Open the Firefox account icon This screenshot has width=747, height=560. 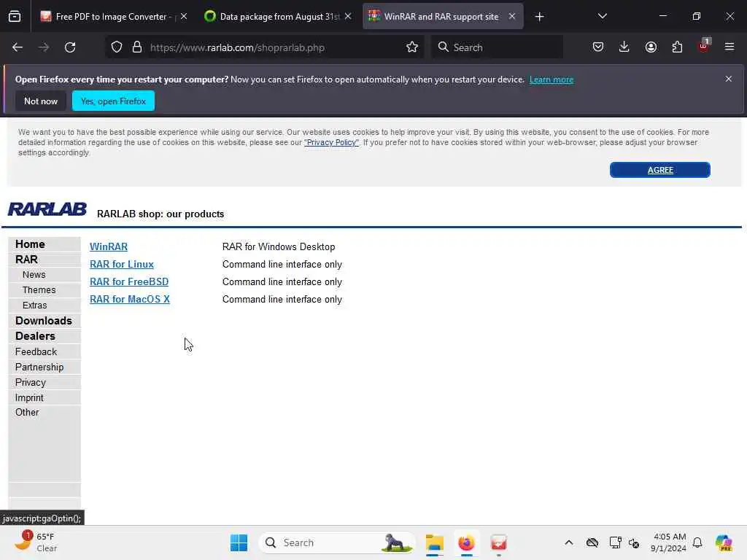tap(651, 47)
